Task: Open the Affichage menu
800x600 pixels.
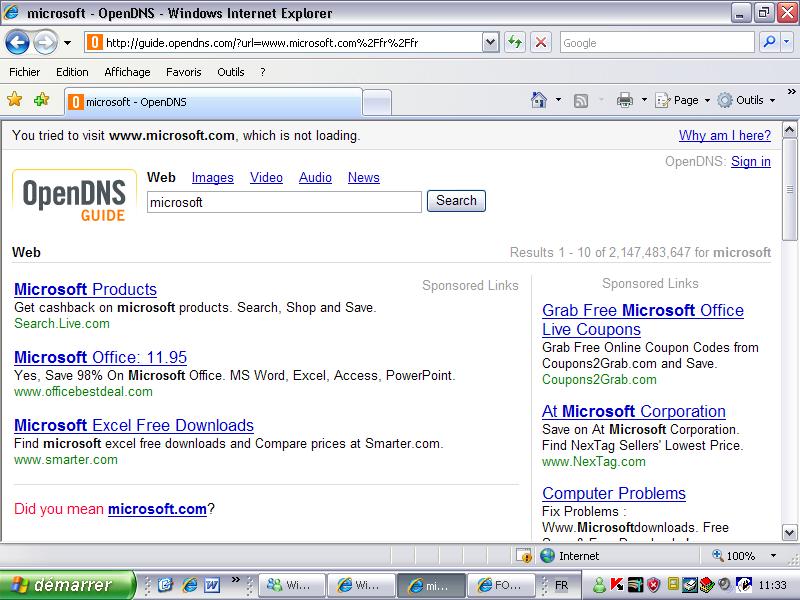Action: click(127, 72)
